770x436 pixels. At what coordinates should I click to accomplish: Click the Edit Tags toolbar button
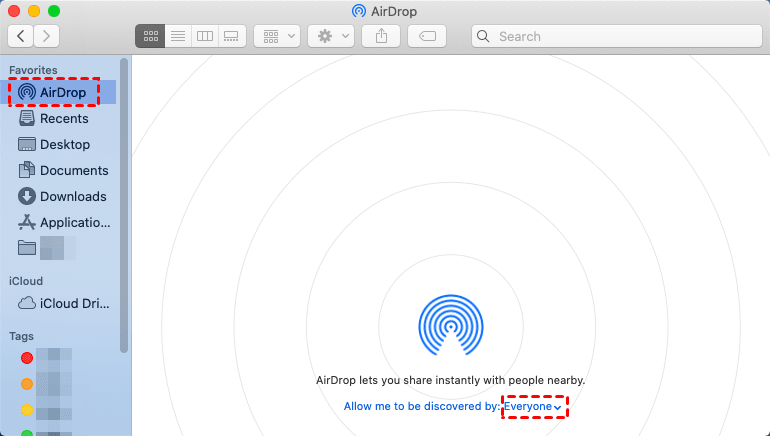[x=427, y=36]
